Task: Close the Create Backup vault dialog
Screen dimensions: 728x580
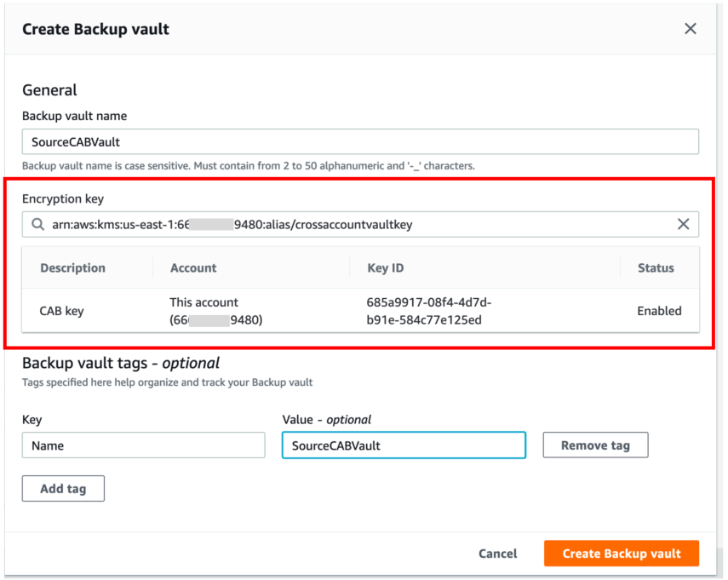Action: [691, 28]
